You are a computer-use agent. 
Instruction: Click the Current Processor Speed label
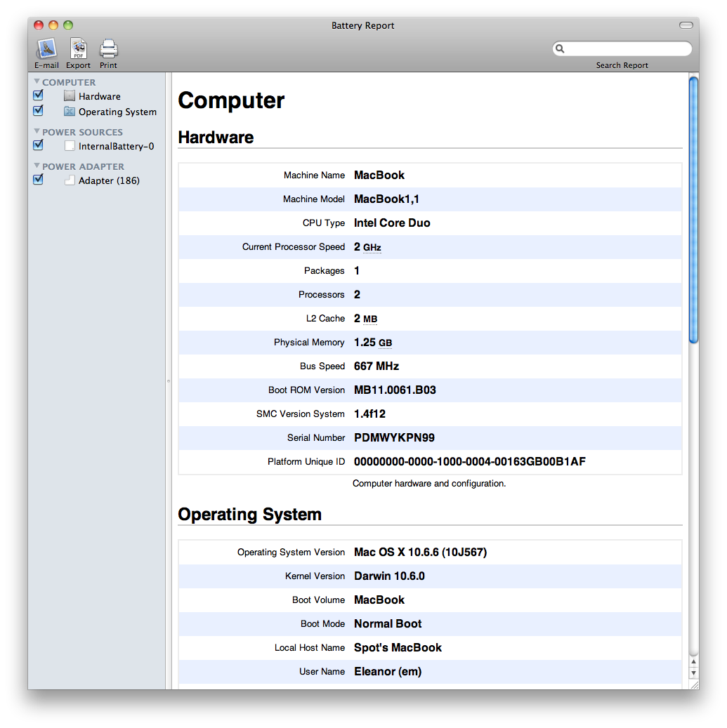294,247
